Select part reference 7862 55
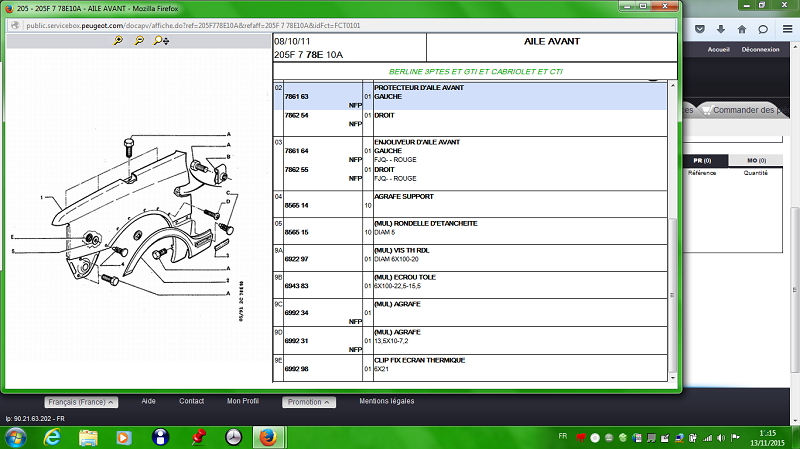800x449 pixels. pos(296,169)
